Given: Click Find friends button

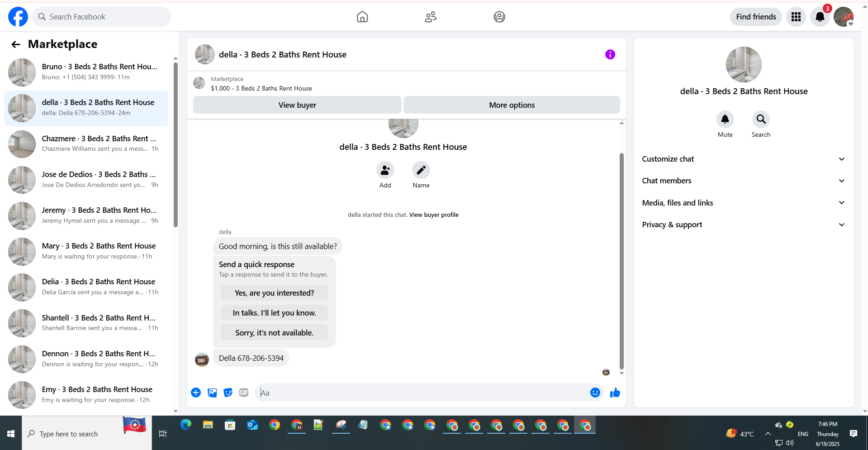Looking at the screenshot, I should (756, 17).
